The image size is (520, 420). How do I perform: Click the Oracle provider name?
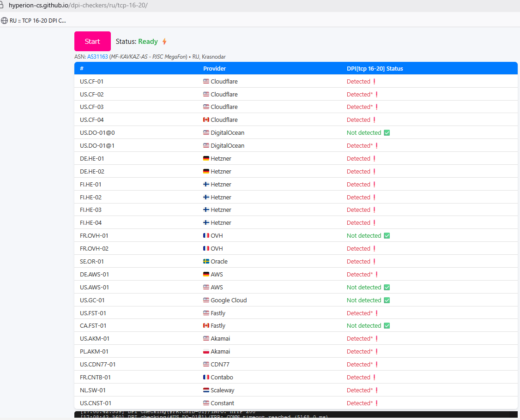point(219,262)
